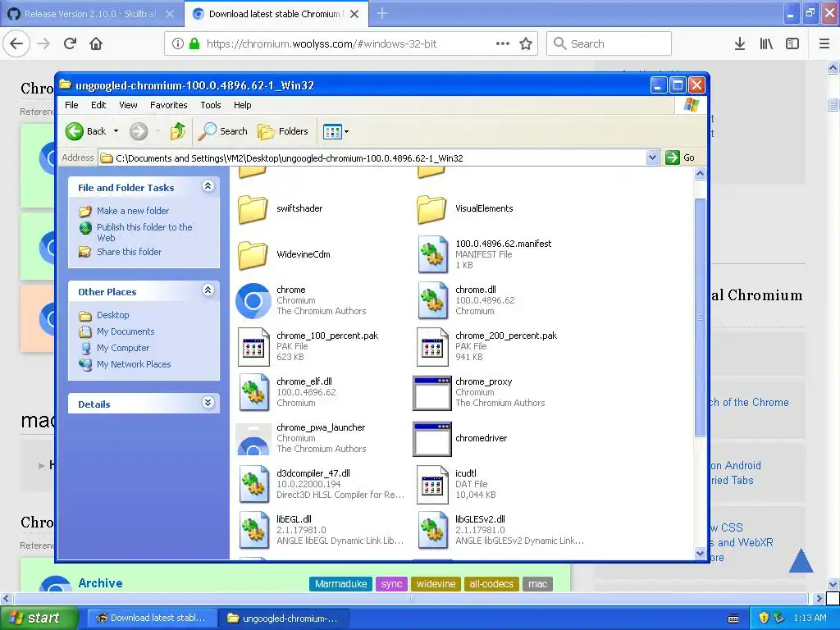Click the Windows start button
The image size is (840, 630).
[x=39, y=618]
